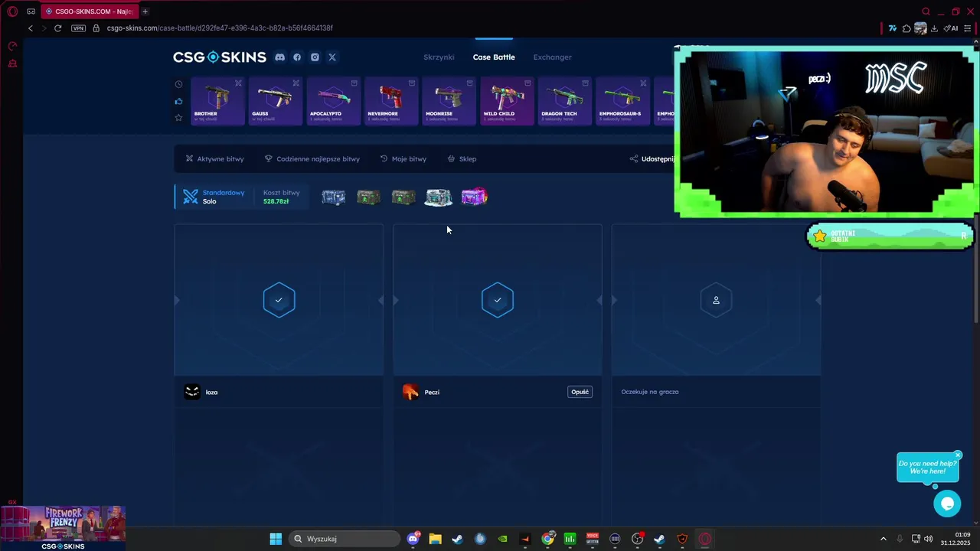
Task: Open the Windows Start menu
Action: click(x=276, y=539)
